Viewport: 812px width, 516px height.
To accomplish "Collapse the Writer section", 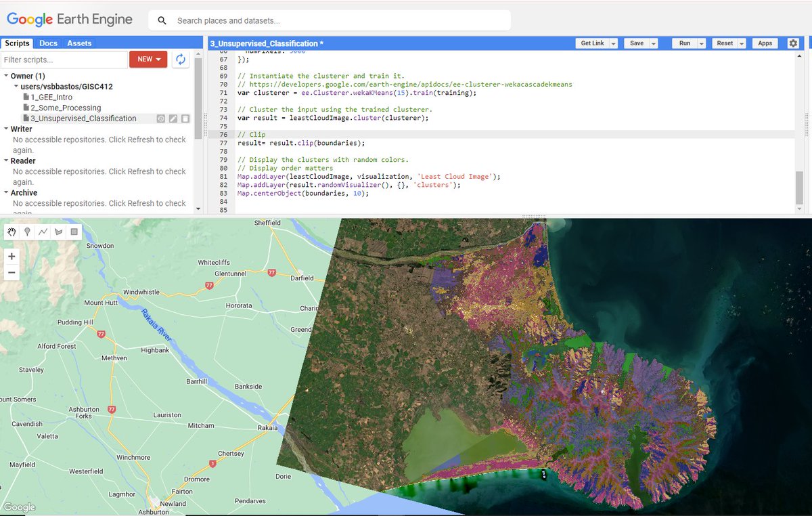I will (x=7, y=129).
